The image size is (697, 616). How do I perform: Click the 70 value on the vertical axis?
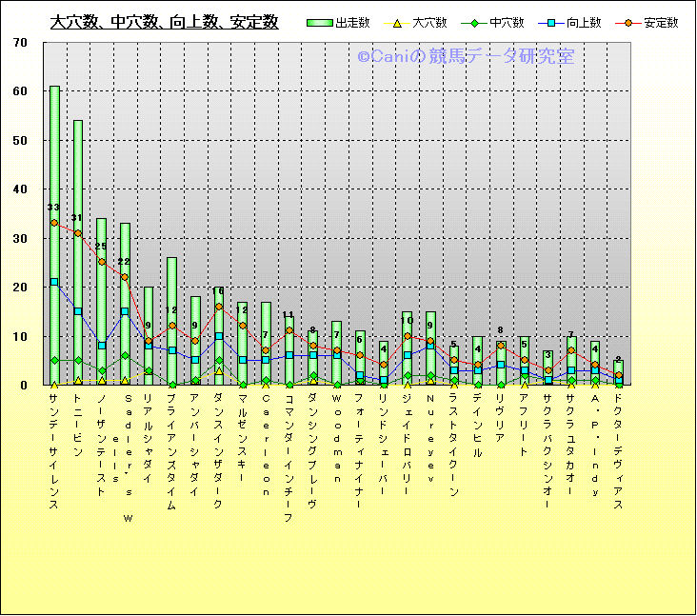[21, 43]
